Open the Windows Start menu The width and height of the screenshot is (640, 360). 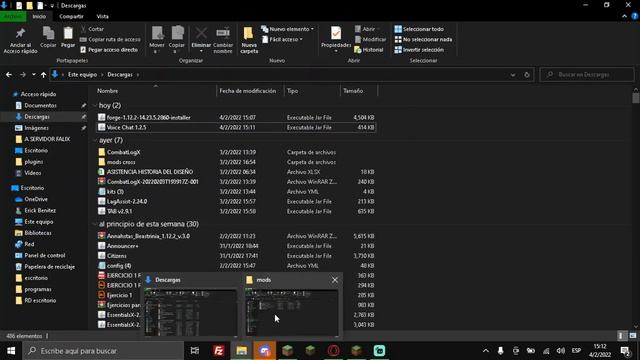[x=11, y=351]
